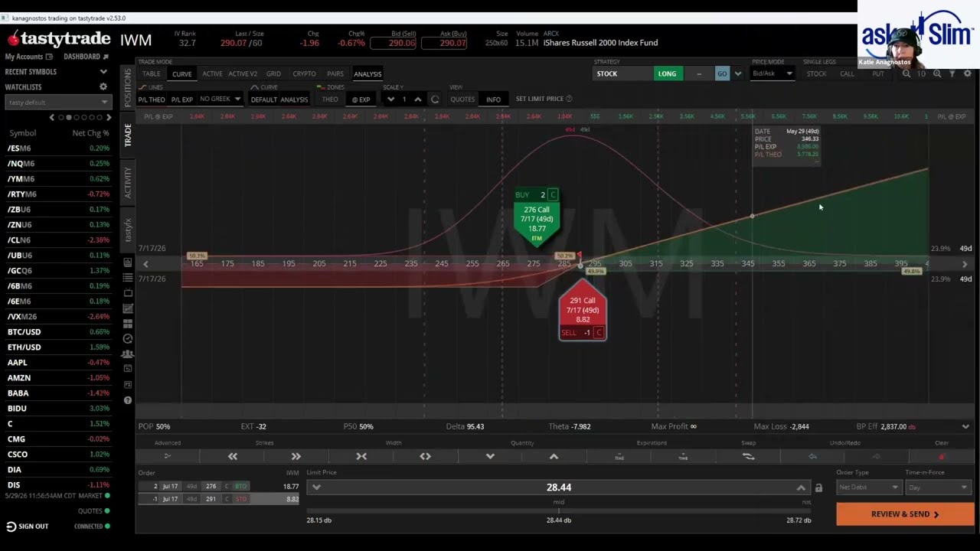Click the 28.44 limit price field

coord(559,487)
